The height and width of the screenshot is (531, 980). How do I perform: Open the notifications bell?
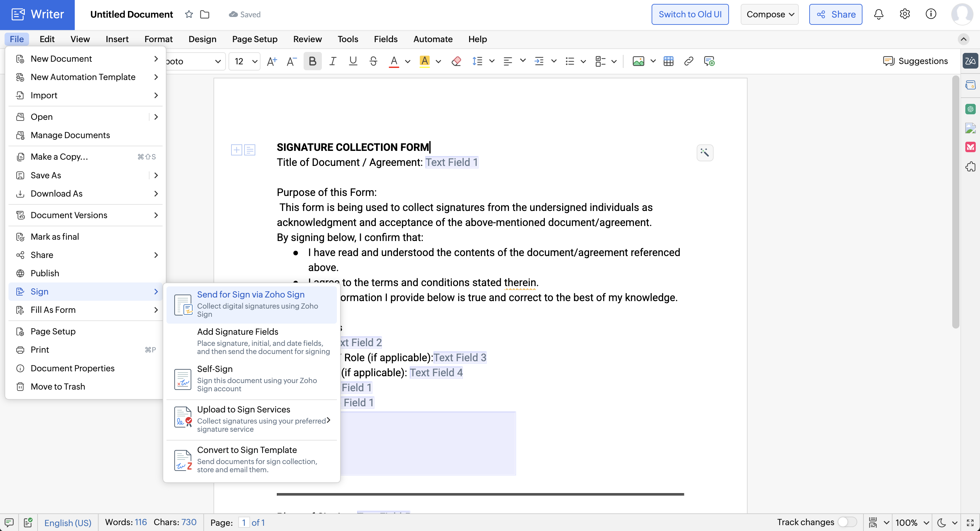click(x=878, y=14)
